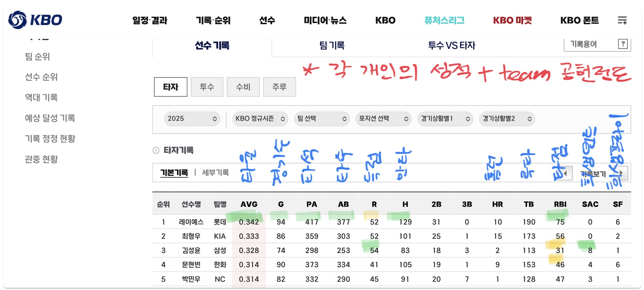This screenshot has height=290, width=644.
Task: Open the 경기상황별1 dropdown
Action: (x=445, y=119)
